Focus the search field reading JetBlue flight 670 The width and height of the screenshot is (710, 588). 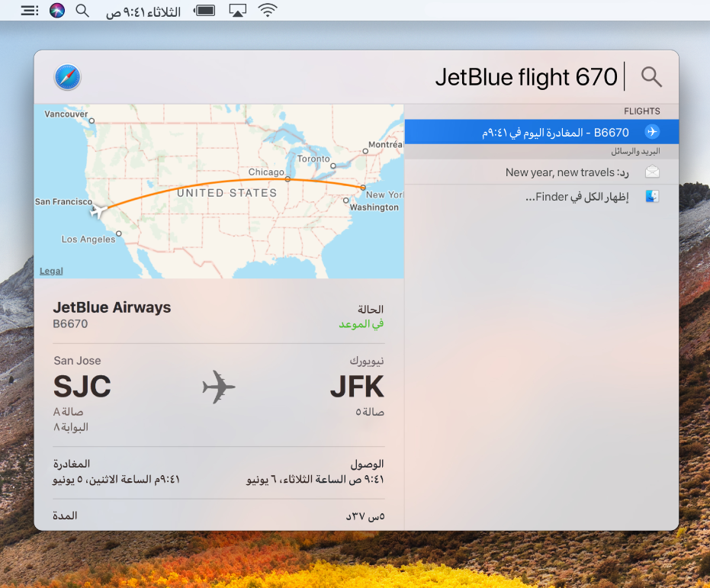pyautogui.click(x=526, y=77)
